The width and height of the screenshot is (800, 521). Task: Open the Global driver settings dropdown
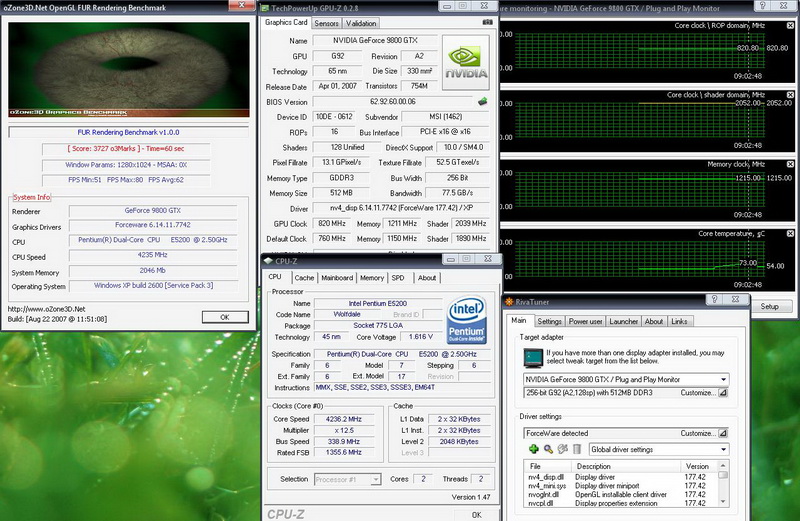click(x=723, y=450)
